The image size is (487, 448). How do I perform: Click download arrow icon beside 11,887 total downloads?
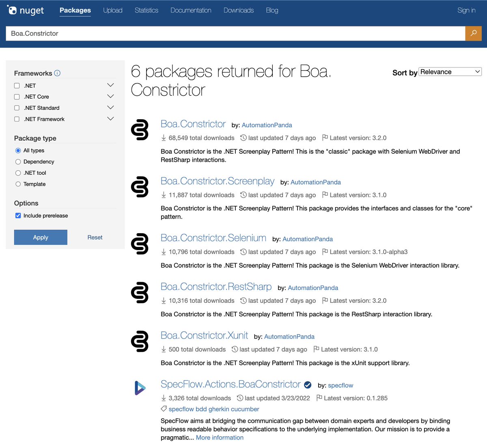(164, 195)
